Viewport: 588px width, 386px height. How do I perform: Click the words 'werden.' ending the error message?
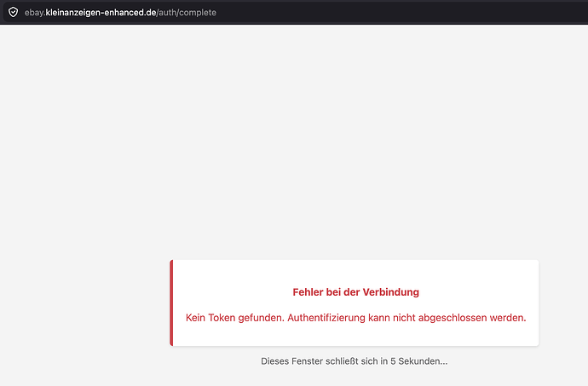point(508,318)
